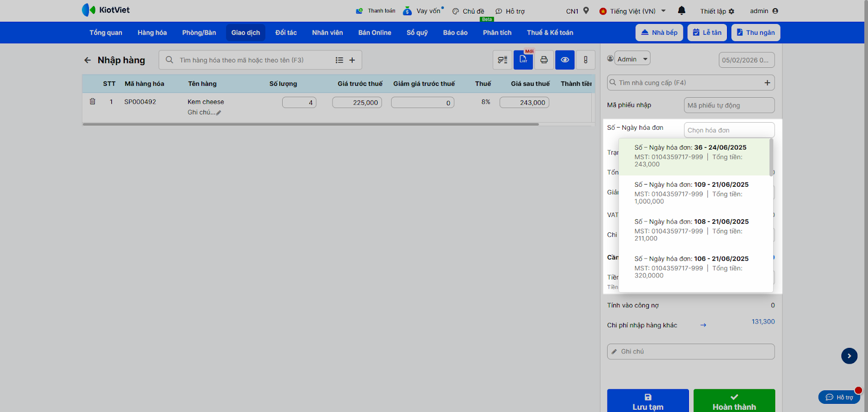The width and height of the screenshot is (868, 412).
Task: Click the invoice dropdown list scrollbar
Action: [771, 157]
